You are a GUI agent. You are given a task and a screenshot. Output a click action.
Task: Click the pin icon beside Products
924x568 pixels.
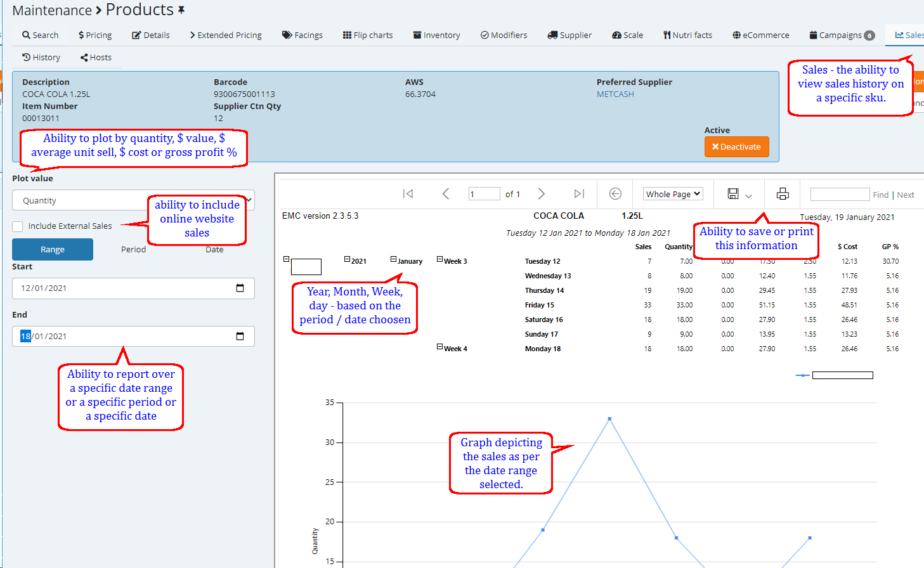coord(181,10)
